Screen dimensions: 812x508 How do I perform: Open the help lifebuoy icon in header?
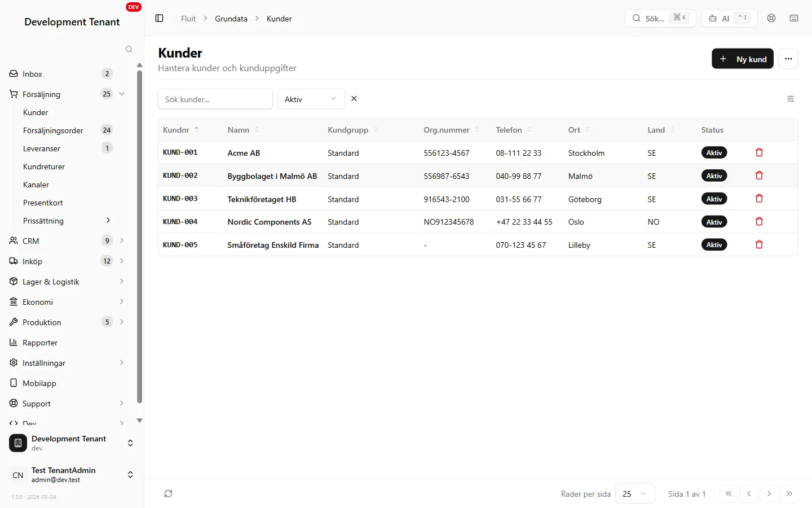(771, 18)
